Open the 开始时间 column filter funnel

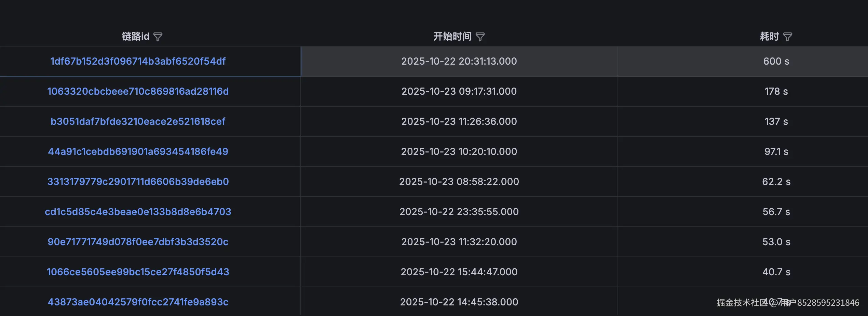point(480,37)
